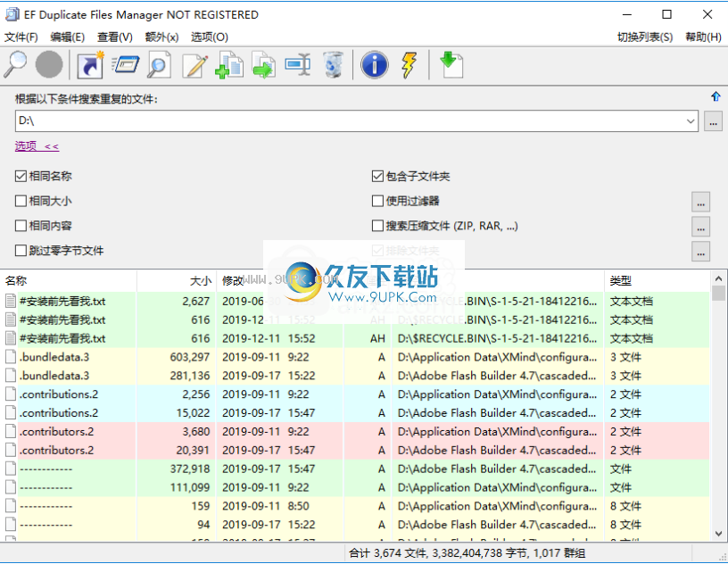Expand the search path dropdown arrow
The height and width of the screenshot is (564, 728).
[691, 121]
